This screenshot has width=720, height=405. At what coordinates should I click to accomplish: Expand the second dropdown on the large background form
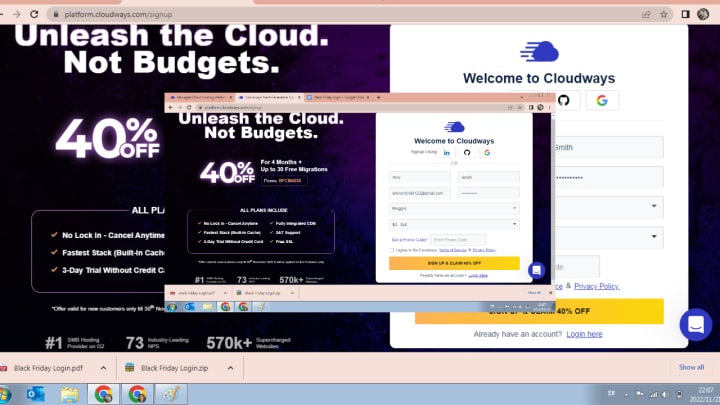coord(654,236)
